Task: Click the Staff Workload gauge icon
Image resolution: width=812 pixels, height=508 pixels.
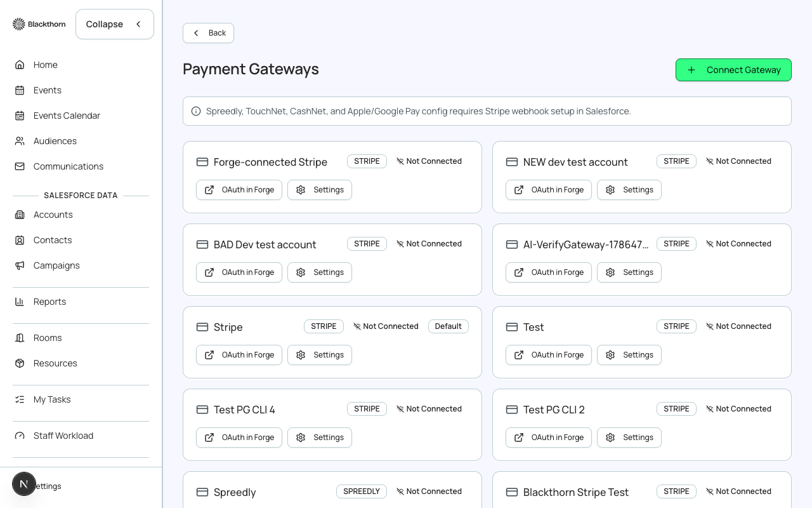Action: (20, 436)
